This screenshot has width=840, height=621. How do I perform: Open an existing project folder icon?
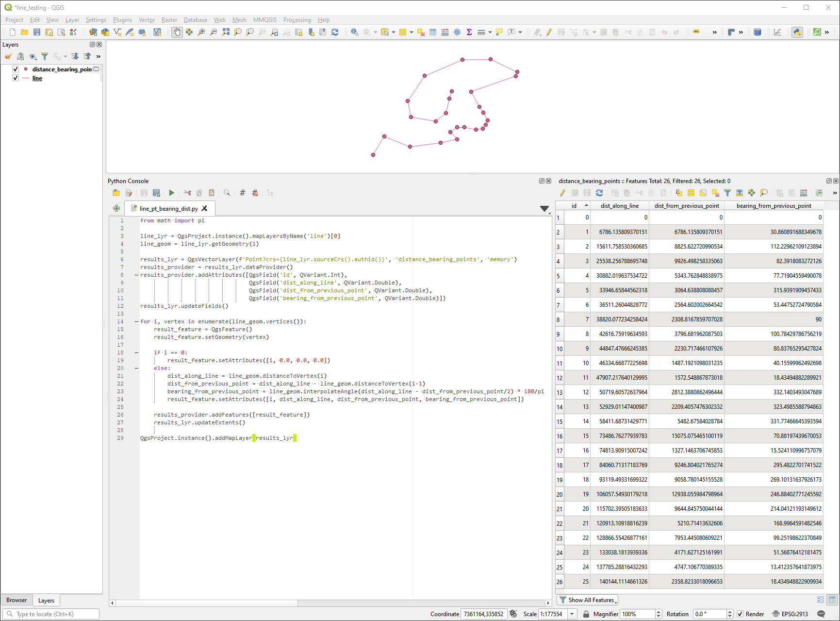point(24,32)
